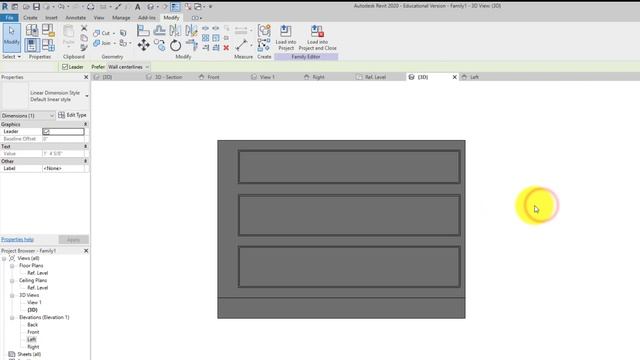The height and width of the screenshot is (360, 640).
Task: Collapse the Text properties section
Action: pos(85,146)
